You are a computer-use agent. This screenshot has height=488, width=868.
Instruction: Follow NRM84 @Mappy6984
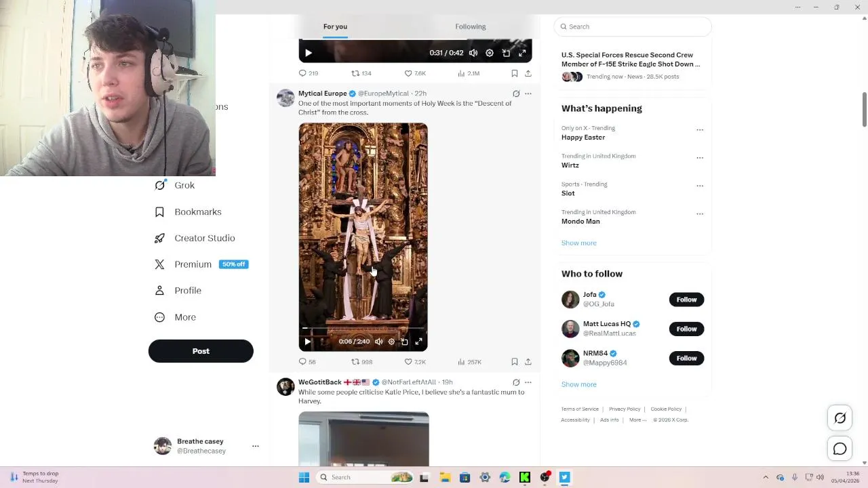click(686, 358)
